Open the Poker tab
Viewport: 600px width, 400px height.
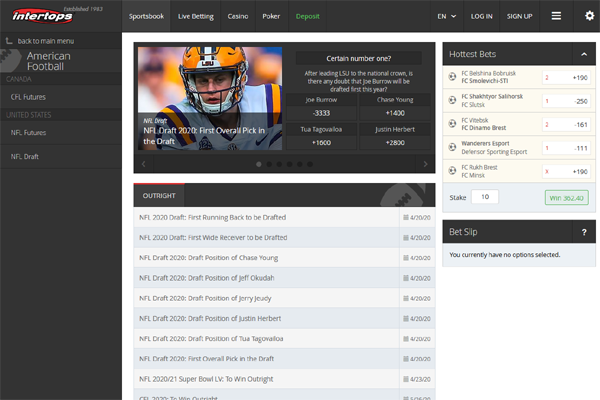click(271, 16)
